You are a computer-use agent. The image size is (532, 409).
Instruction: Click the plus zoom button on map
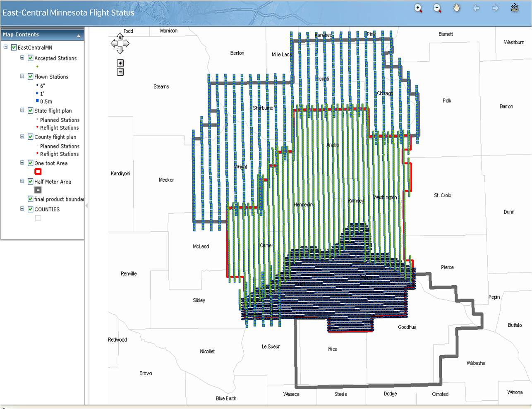pos(120,63)
